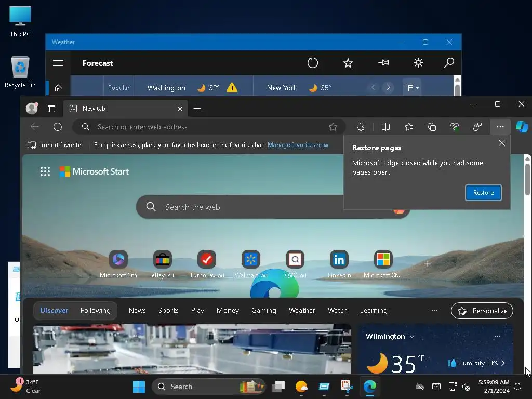The image size is (532, 399).
Task: Open Task View on the taskbar
Action: point(278,387)
